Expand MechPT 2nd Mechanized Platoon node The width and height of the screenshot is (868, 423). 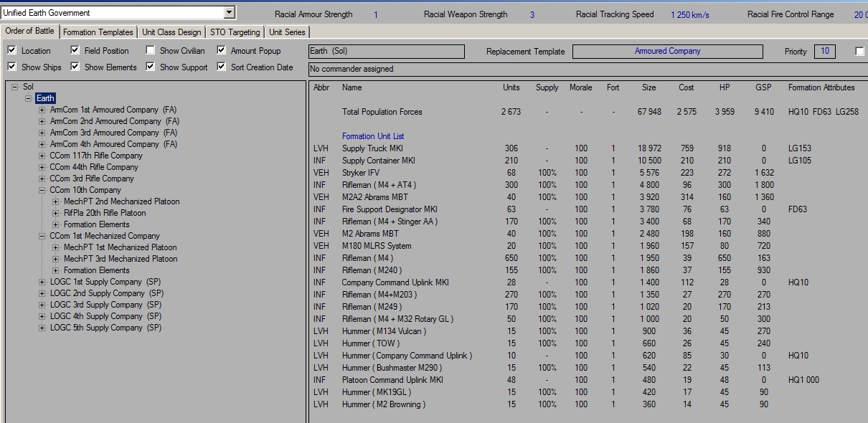56,201
